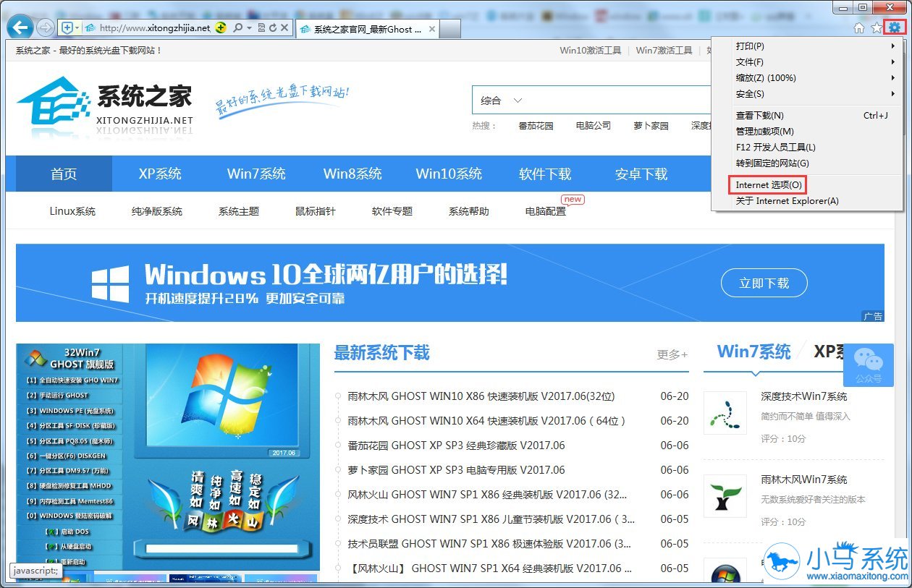Screen dimensions: 912x588
Task: Click the green plus icon in address bar
Action: [221, 27]
